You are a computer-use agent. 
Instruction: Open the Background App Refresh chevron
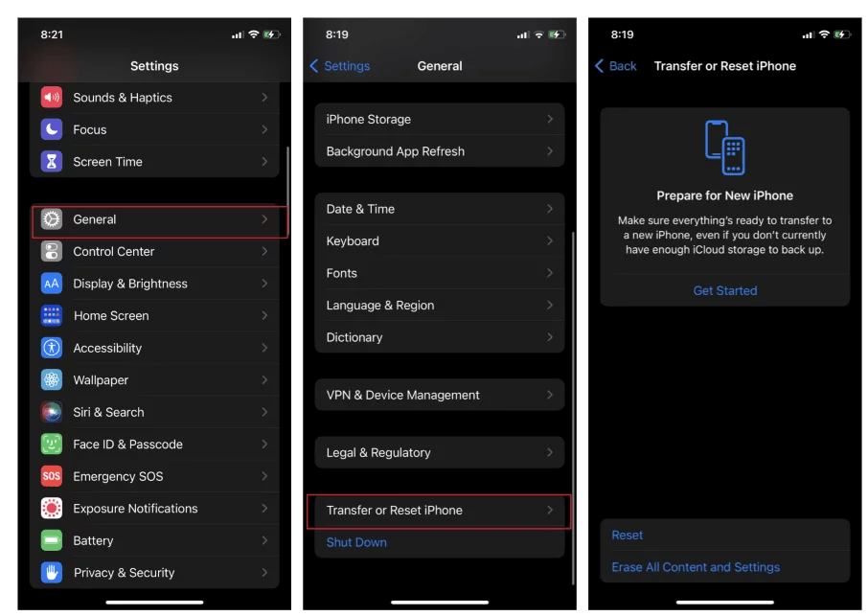pyautogui.click(x=550, y=151)
